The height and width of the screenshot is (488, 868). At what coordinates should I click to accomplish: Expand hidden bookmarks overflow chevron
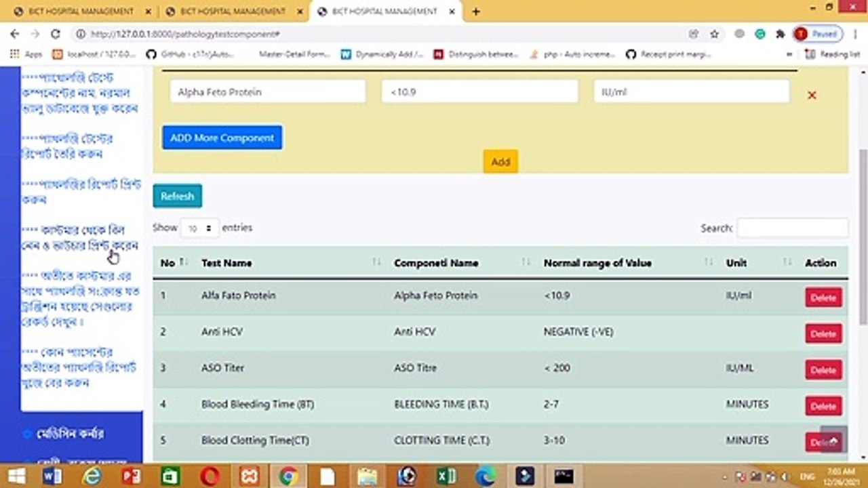point(789,54)
